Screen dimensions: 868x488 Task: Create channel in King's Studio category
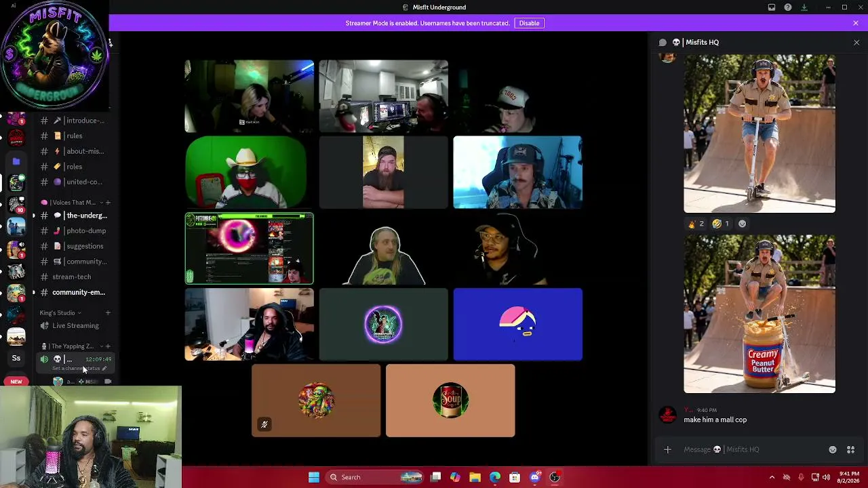point(108,313)
